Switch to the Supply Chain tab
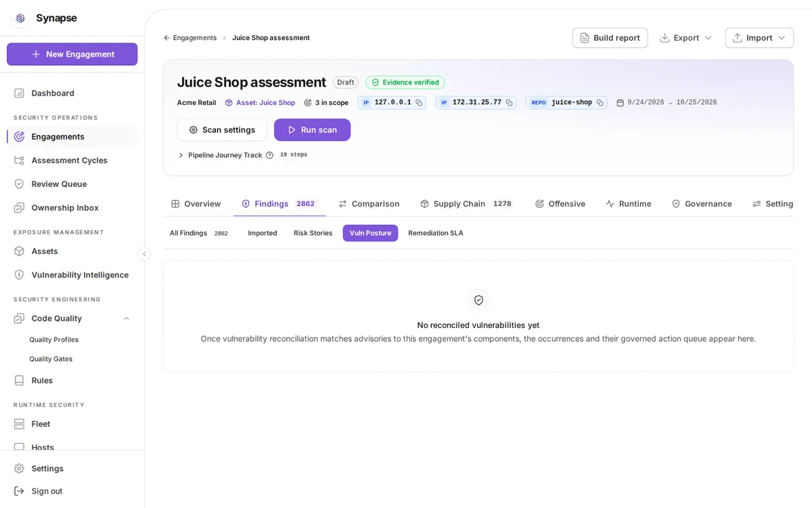 click(x=466, y=203)
